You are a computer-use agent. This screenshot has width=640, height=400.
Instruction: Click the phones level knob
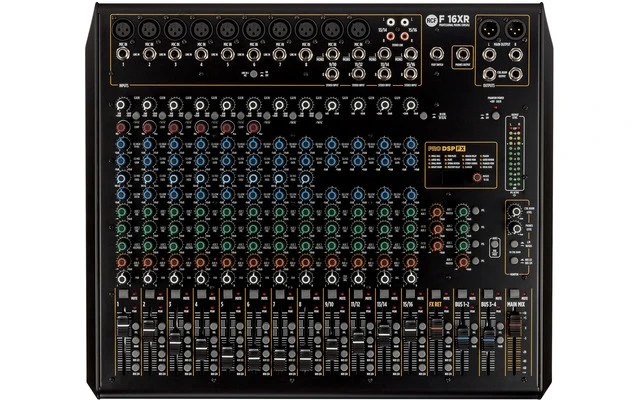point(516,229)
